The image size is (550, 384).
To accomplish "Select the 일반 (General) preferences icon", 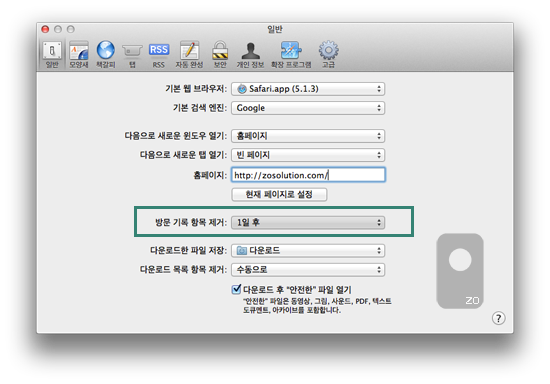I will 52,54.
